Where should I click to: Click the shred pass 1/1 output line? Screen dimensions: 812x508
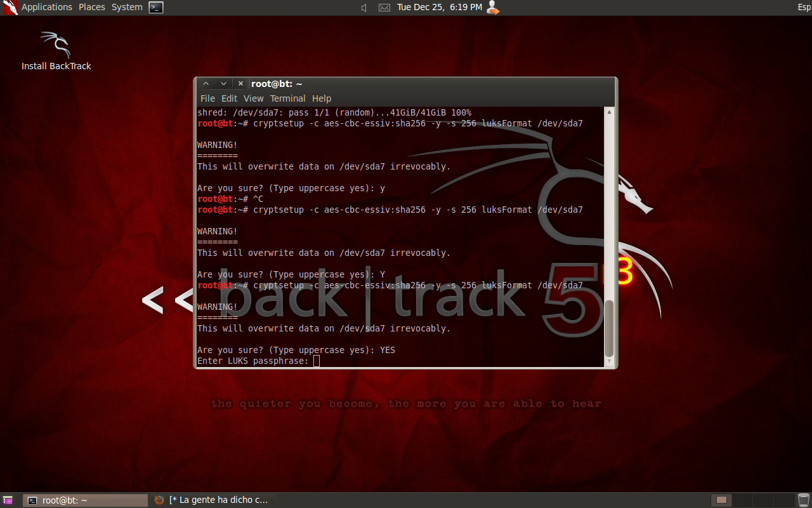[x=334, y=112]
